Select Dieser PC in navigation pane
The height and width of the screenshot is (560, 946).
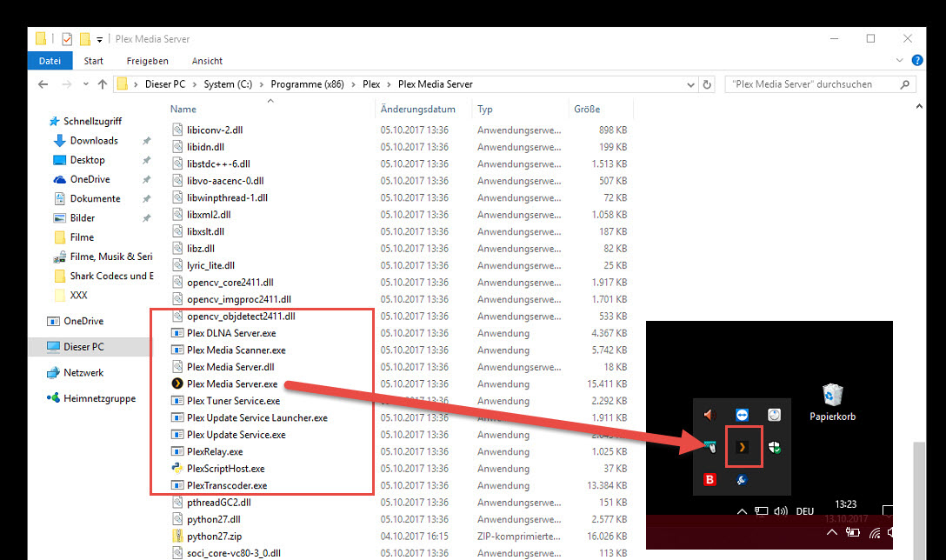[x=83, y=347]
